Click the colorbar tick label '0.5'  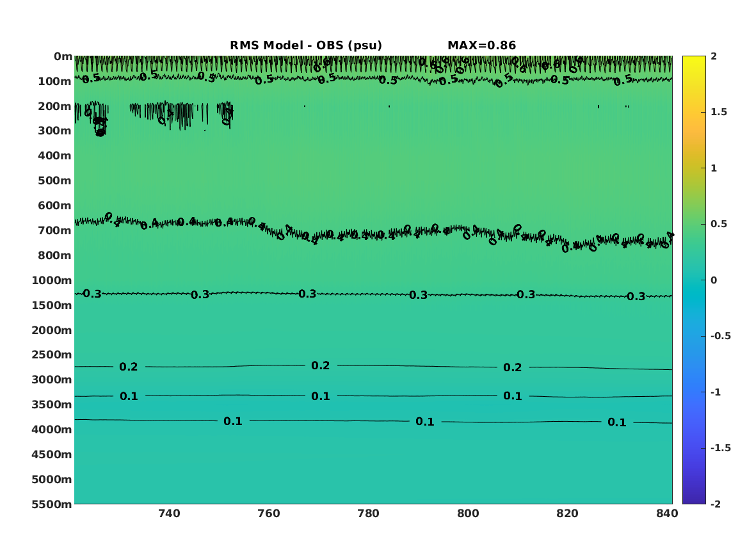pyautogui.click(x=719, y=224)
